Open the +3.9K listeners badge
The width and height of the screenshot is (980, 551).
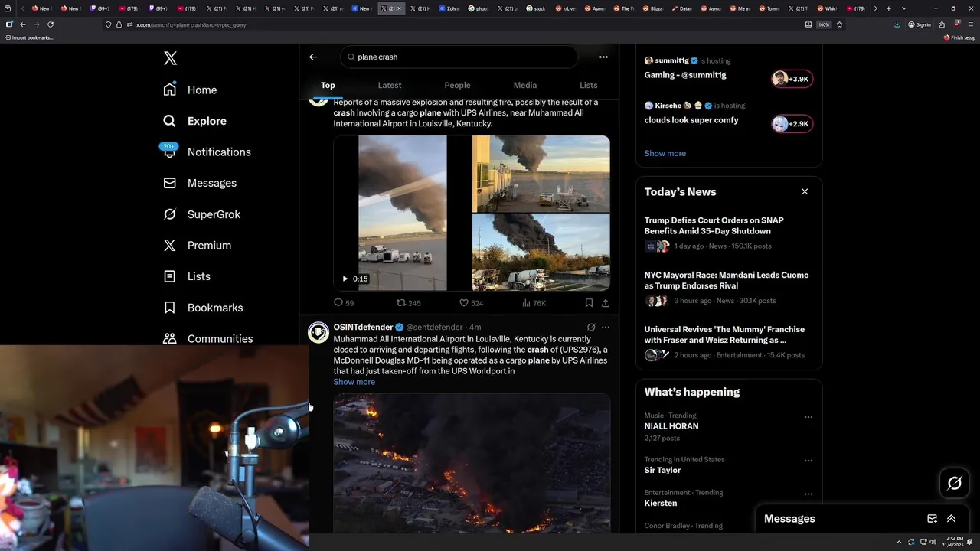(x=792, y=79)
